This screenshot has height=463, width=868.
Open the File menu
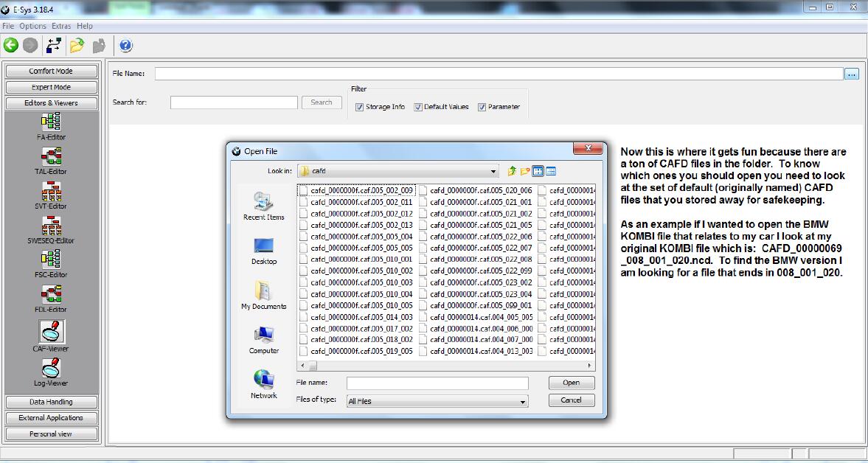(x=8, y=26)
